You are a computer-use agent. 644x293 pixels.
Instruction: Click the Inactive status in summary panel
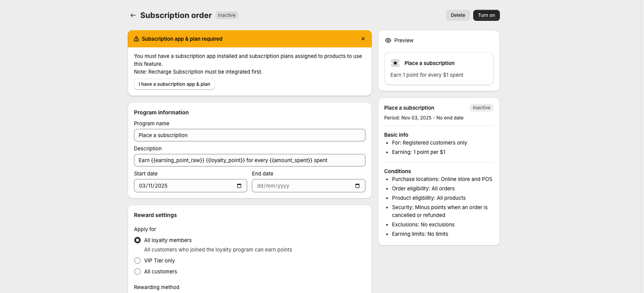481,108
